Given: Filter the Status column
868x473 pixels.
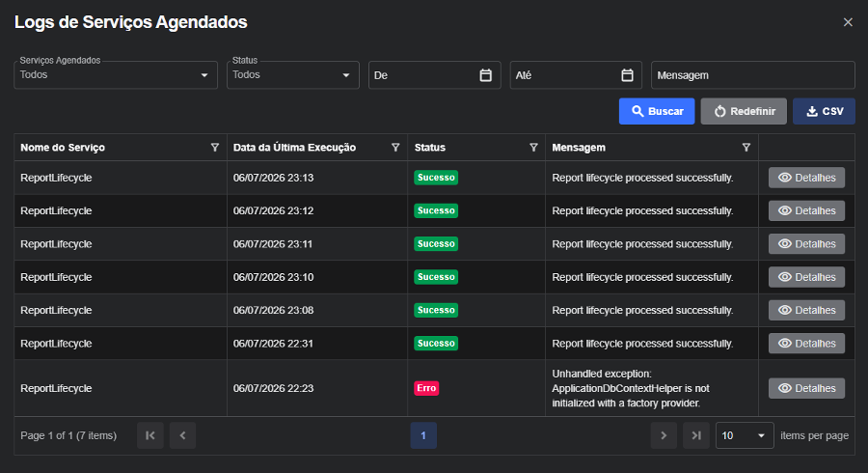Looking at the screenshot, I should pyautogui.click(x=533, y=148).
